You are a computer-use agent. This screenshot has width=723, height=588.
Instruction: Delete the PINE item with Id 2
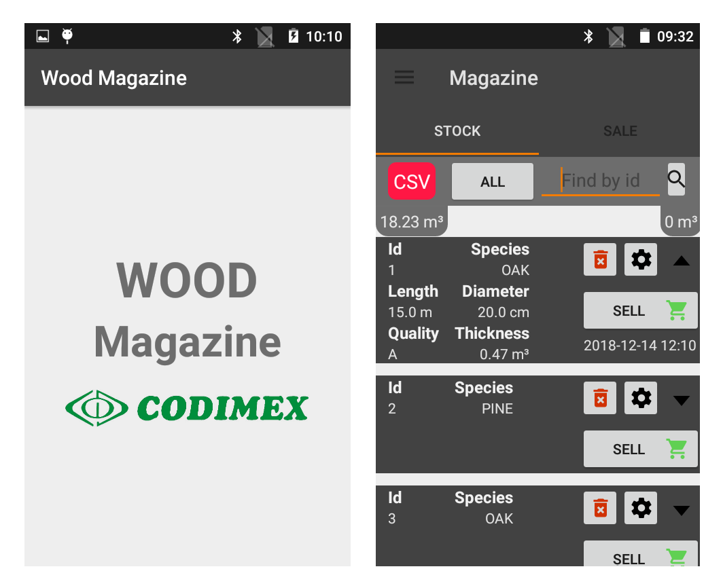point(600,398)
